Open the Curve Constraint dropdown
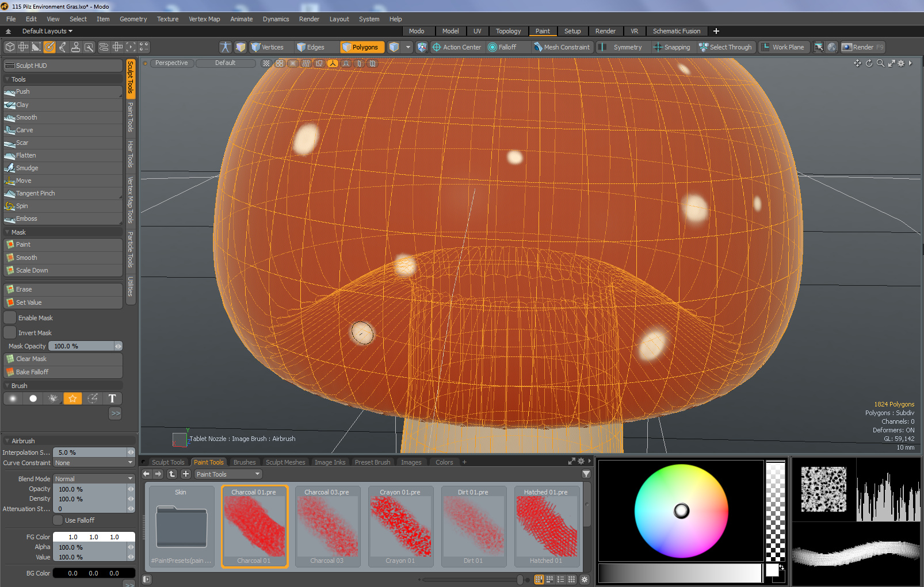Screen dimensions: 924x587 click(94, 463)
